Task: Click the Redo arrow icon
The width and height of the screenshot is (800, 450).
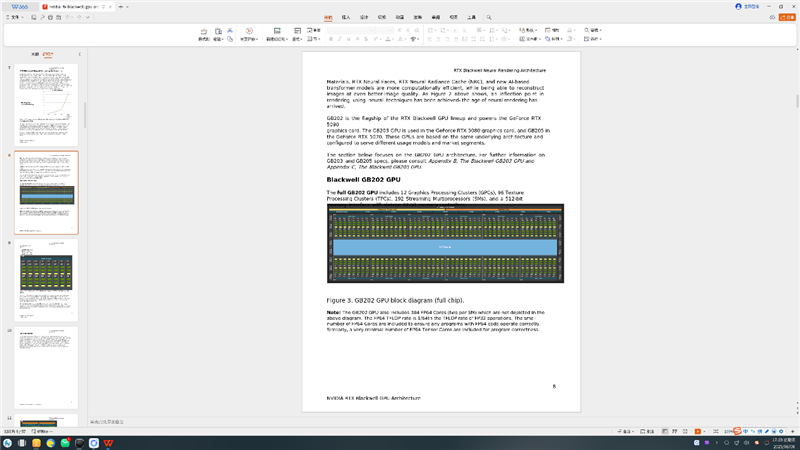Action: pyautogui.click(x=79, y=17)
